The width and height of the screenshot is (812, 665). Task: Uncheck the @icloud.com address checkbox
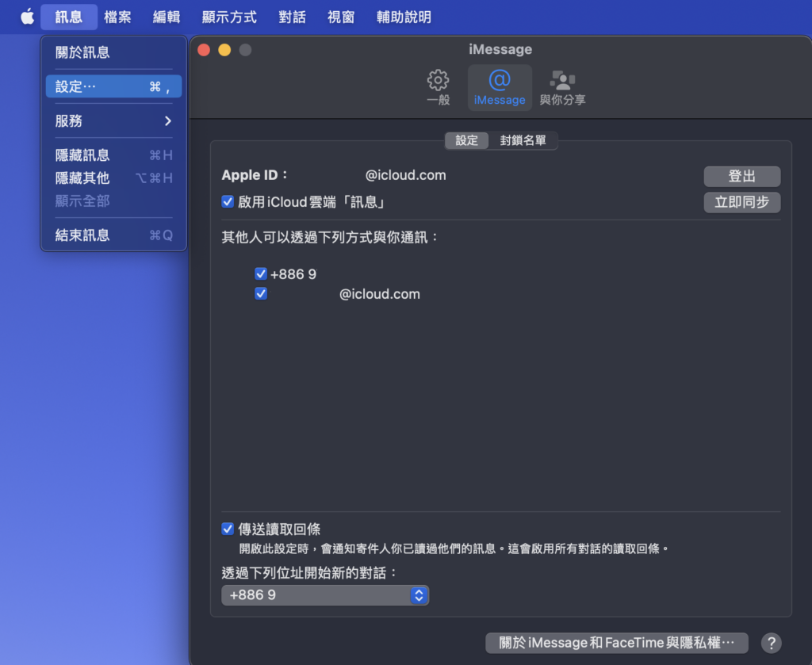point(261,294)
